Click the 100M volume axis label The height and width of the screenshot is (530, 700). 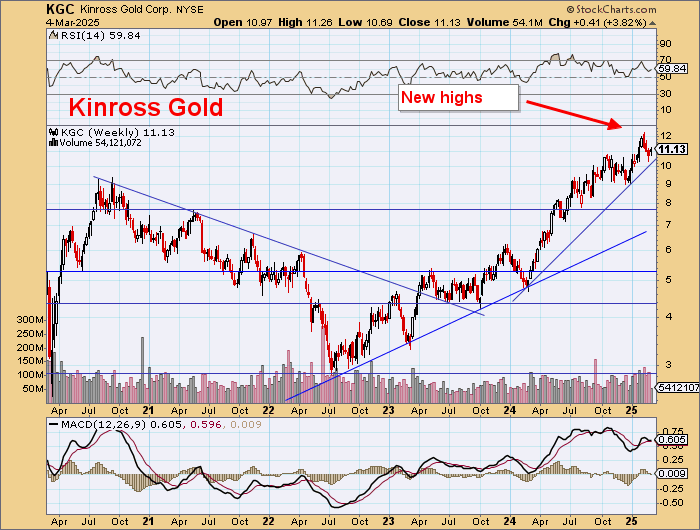coord(30,375)
